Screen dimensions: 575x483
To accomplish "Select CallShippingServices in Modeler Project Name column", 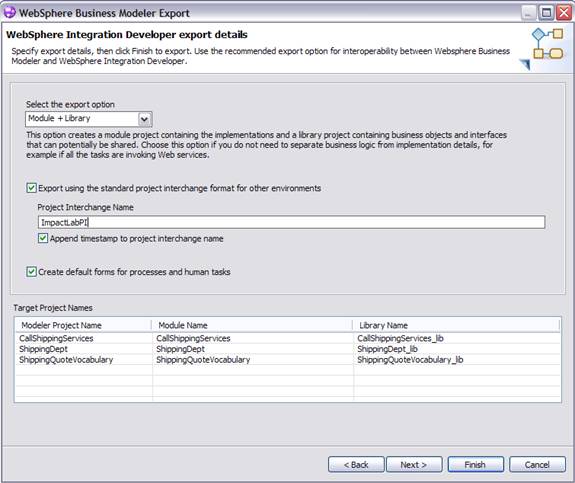I will [x=56, y=338].
